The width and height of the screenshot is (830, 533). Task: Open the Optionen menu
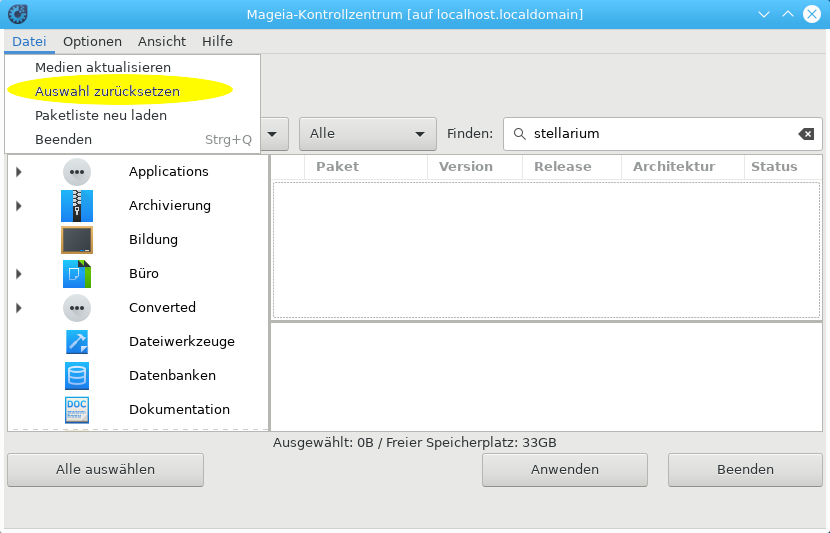tap(92, 41)
